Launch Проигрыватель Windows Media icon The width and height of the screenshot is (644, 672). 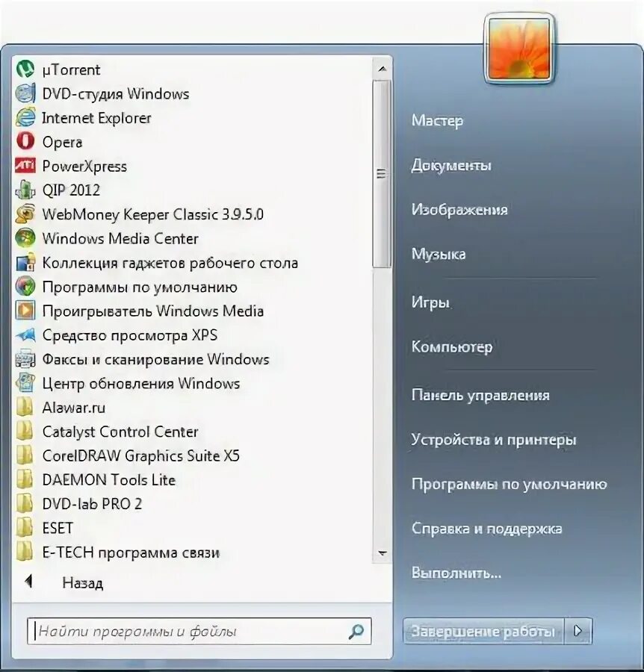(x=25, y=311)
